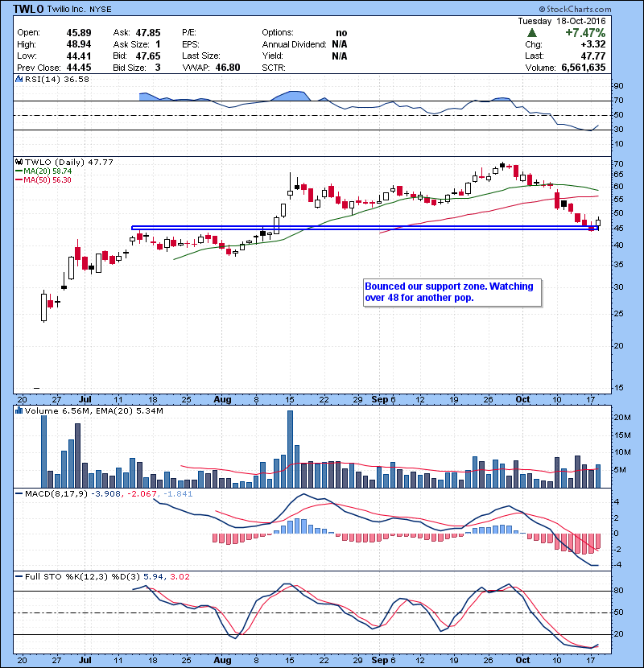This screenshot has width=644, height=668.
Task: Click the Bid price 47.65
Action: click(x=148, y=56)
